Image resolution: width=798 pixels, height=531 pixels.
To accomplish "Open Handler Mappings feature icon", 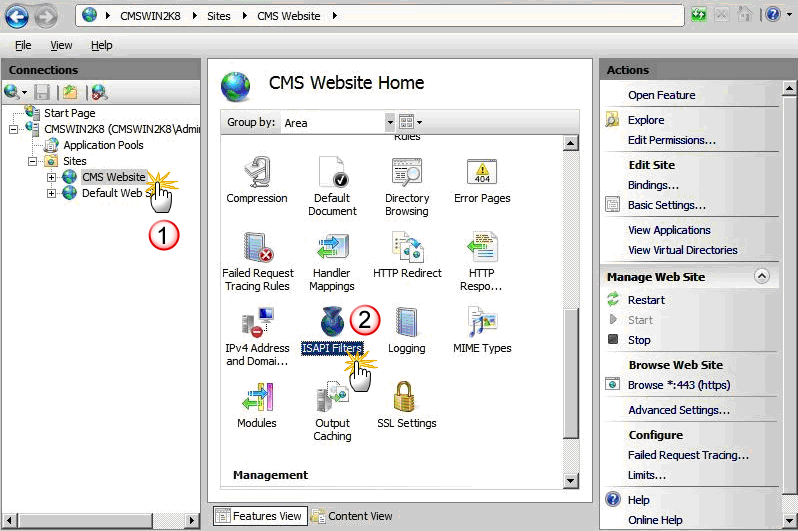I will click(332, 248).
